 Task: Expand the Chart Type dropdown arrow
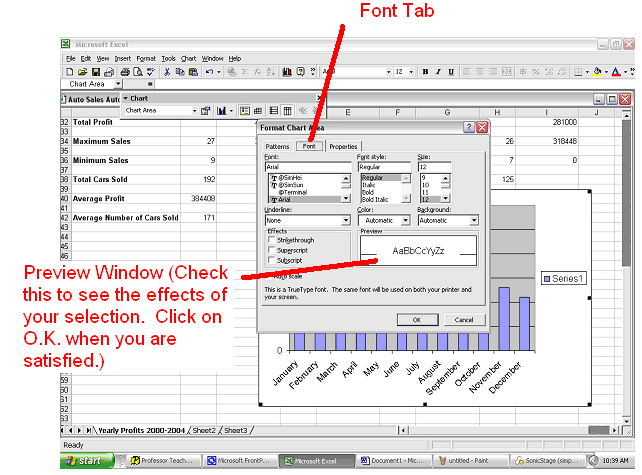tap(231, 111)
